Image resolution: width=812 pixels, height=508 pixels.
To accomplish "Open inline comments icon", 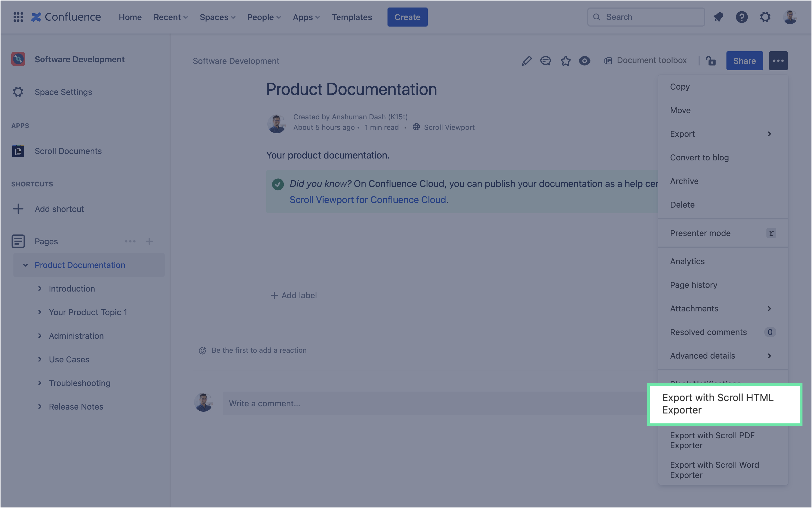I will point(545,61).
